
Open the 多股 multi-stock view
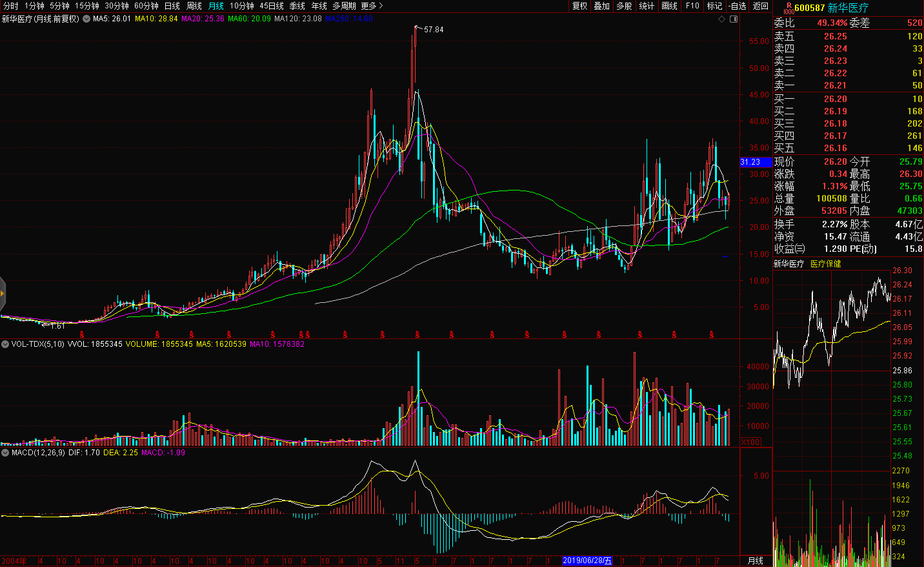click(x=624, y=6)
